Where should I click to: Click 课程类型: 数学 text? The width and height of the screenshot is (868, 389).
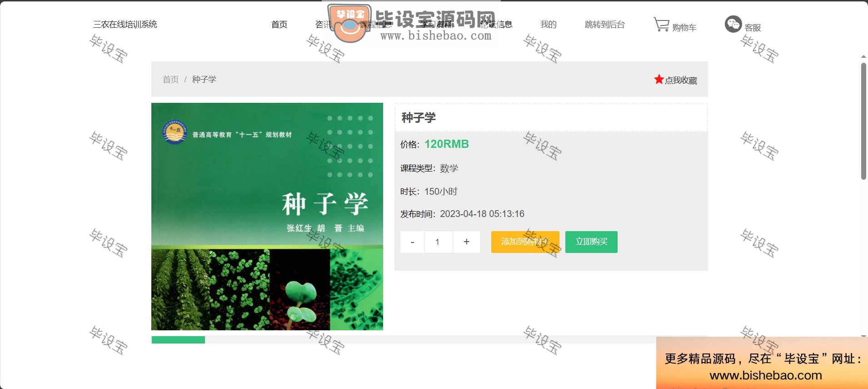tap(429, 168)
